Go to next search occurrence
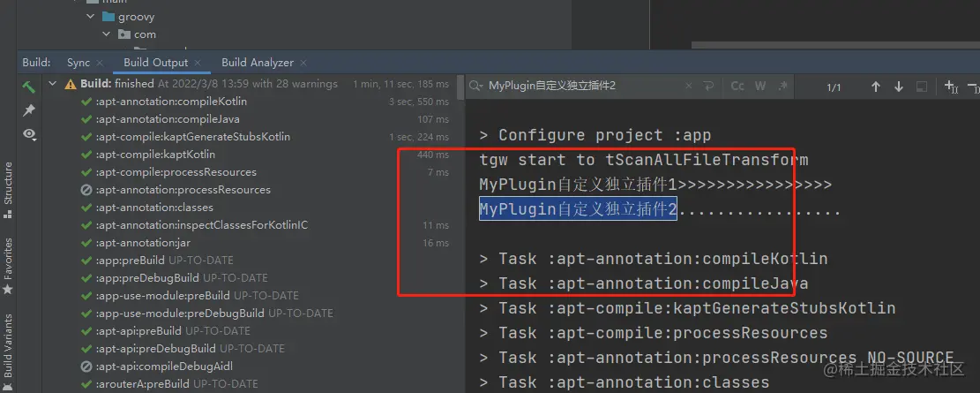Viewport: 980px width, 393px height. tap(899, 87)
